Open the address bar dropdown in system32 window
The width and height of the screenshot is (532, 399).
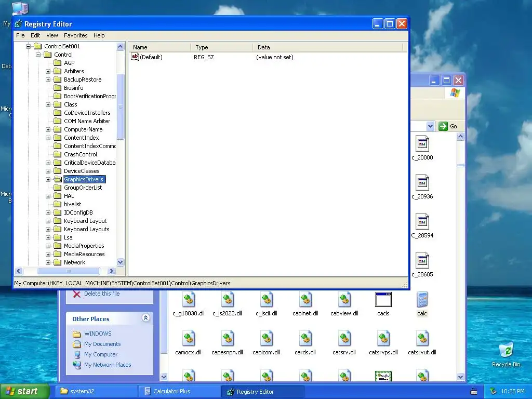[430, 126]
